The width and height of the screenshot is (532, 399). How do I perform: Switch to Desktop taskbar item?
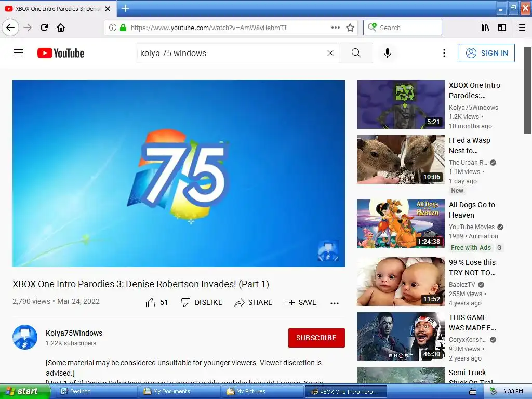coord(96,391)
